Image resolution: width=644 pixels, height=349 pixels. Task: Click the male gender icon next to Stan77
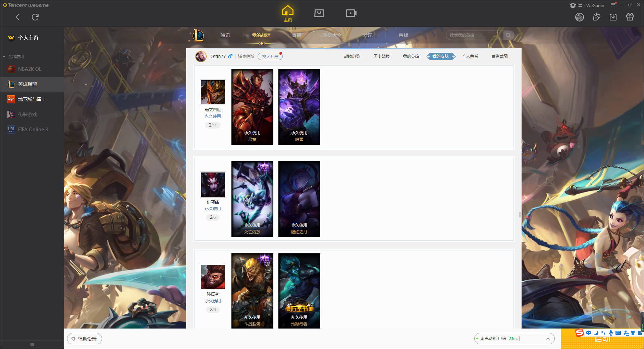point(230,56)
